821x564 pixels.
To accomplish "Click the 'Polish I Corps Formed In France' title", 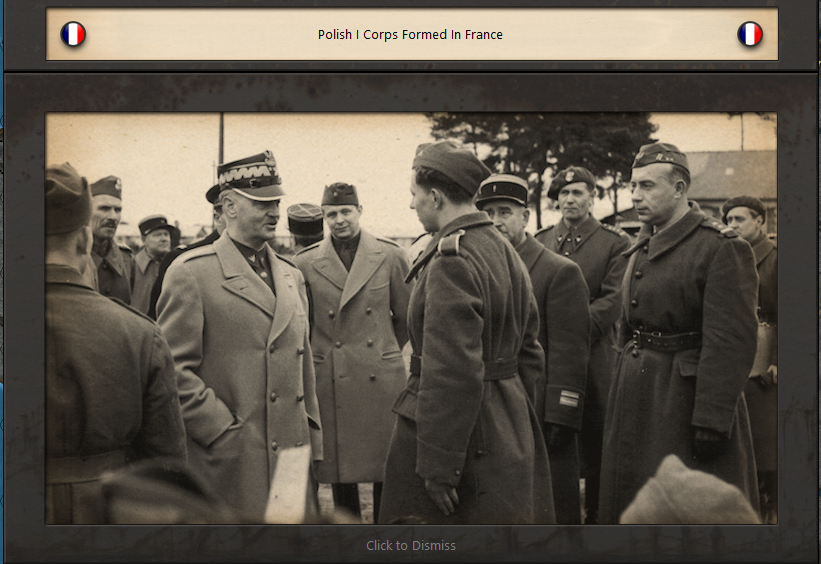I will pos(410,35).
